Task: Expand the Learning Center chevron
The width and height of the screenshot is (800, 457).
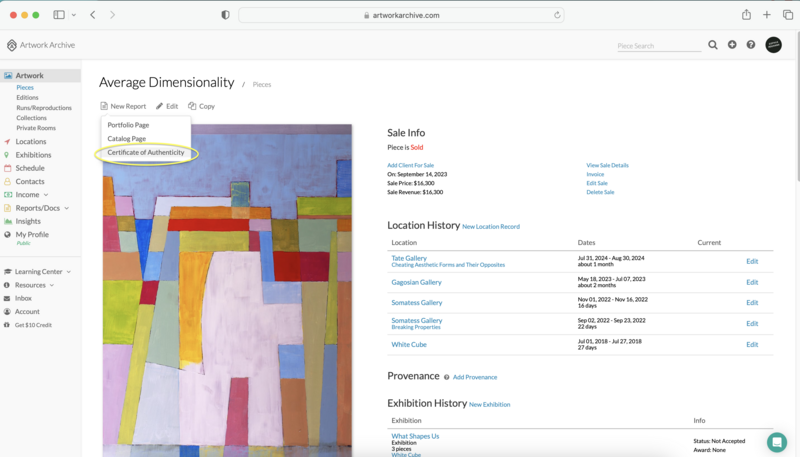Action: 69,272
